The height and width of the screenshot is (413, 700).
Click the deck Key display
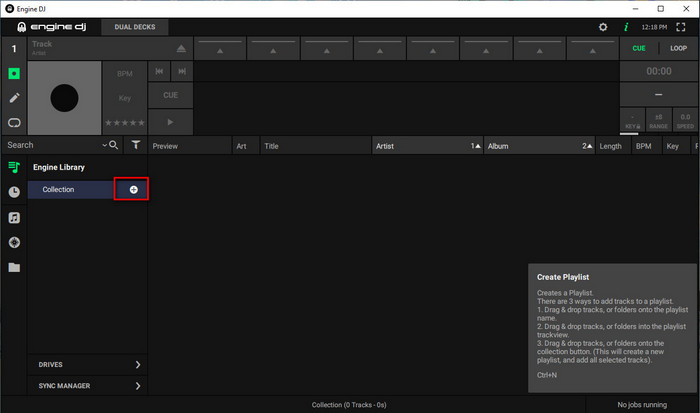coord(125,98)
